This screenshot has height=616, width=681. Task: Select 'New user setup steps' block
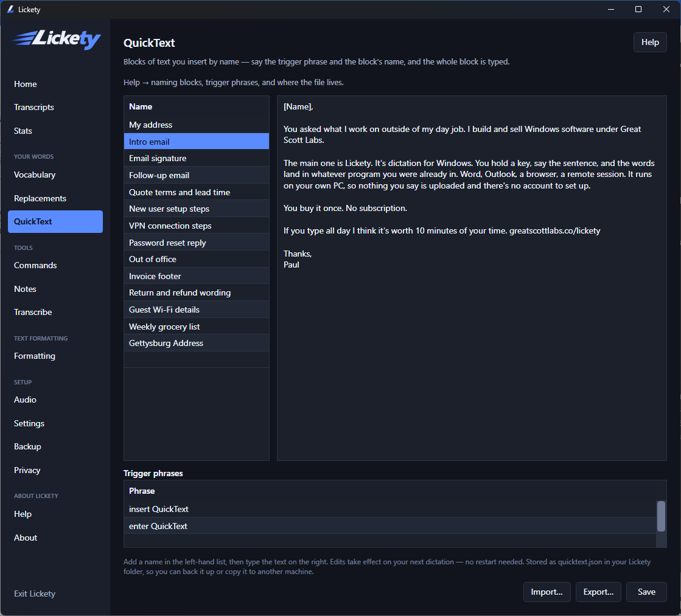[x=197, y=209]
